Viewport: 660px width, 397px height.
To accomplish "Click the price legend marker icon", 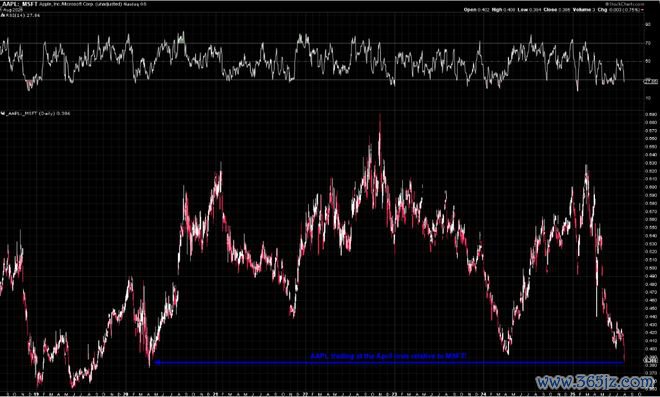I will click(3, 113).
